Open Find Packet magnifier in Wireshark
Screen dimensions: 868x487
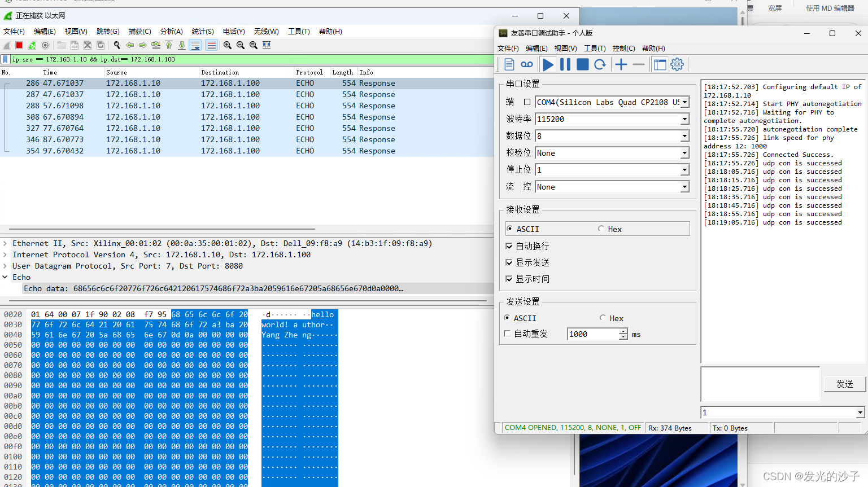pyautogui.click(x=117, y=45)
